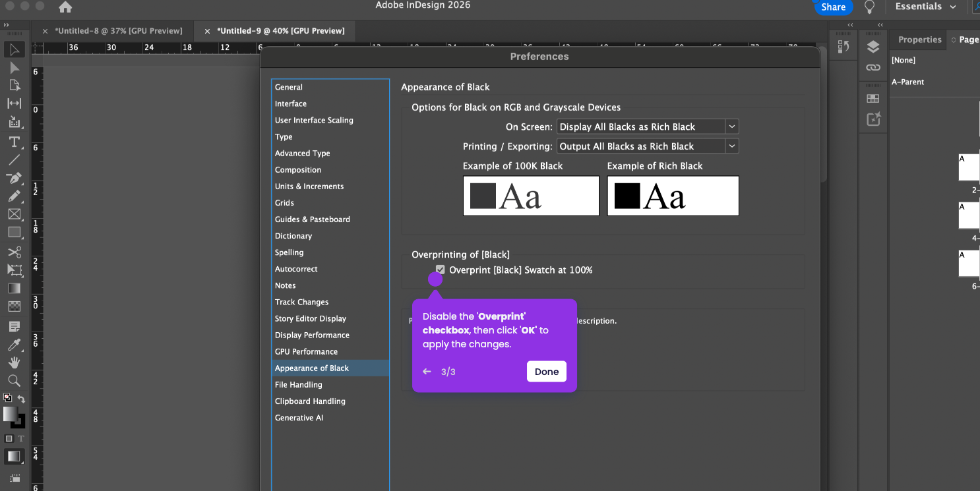This screenshot has width=980, height=491.
Task: Toggle Formatting Affects Text button
Action: (20, 438)
